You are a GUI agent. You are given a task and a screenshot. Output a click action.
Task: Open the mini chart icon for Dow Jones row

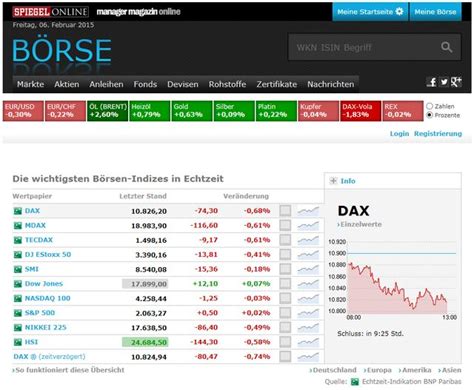[x=308, y=284]
